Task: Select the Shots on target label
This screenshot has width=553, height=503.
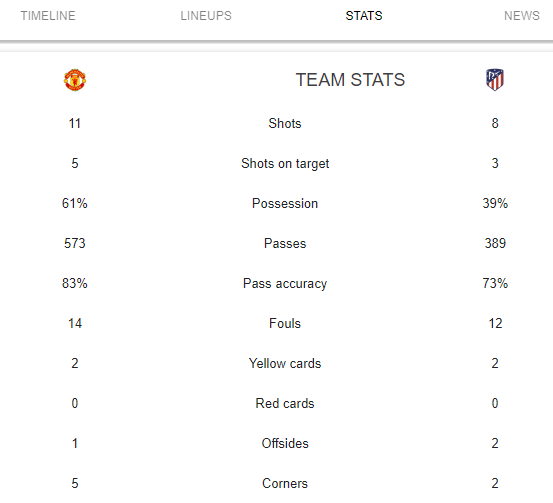Action: tap(285, 164)
